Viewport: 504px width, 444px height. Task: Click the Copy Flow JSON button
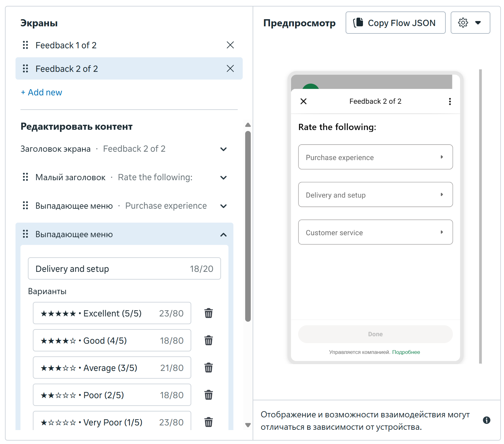(395, 23)
